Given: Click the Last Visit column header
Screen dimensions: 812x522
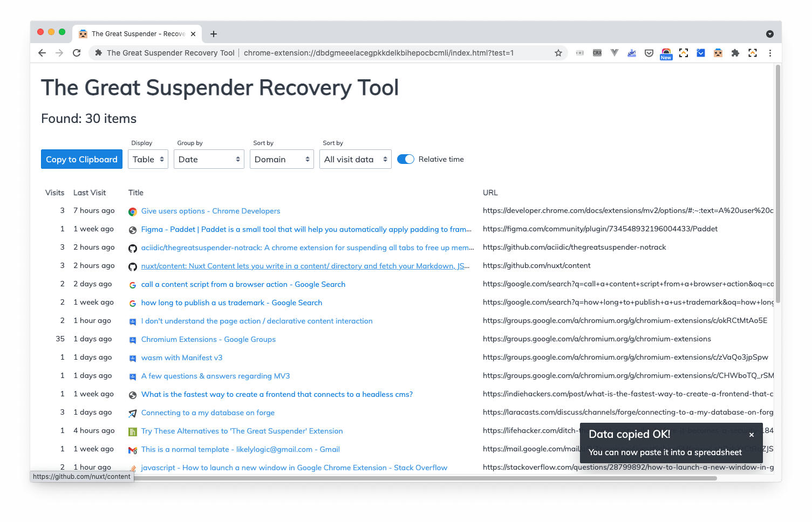Looking at the screenshot, I should [x=90, y=193].
